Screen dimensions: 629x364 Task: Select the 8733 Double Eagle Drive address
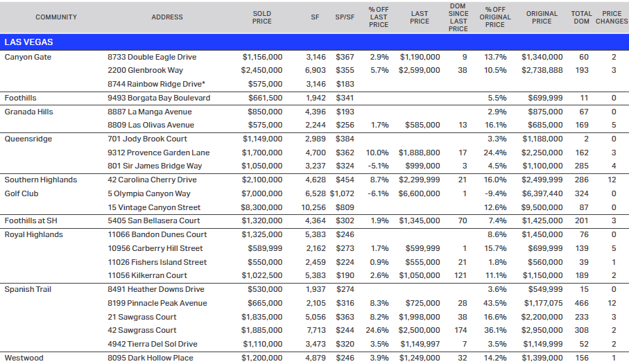pos(152,57)
